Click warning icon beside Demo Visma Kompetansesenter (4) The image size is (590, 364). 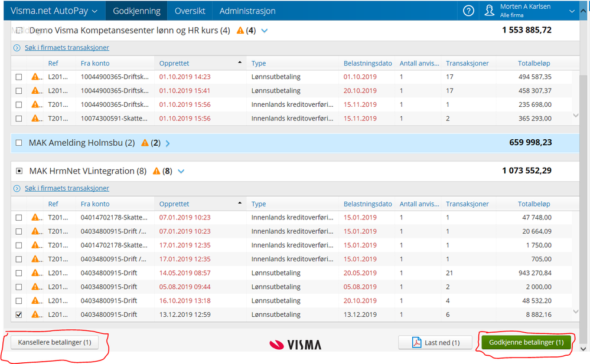[240, 31]
